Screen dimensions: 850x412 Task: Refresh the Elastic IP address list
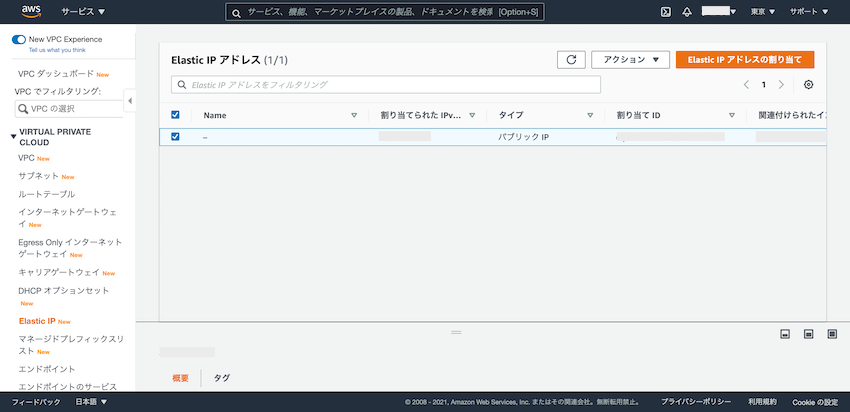coord(571,60)
